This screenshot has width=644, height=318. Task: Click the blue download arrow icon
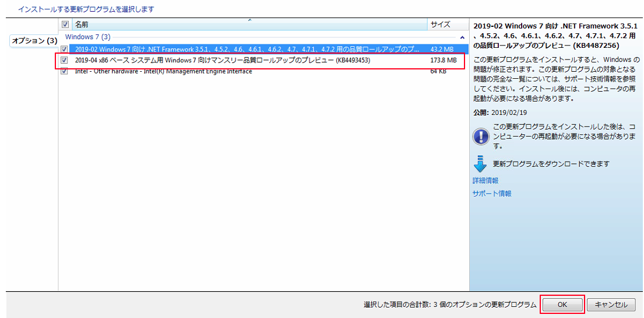[480, 163]
